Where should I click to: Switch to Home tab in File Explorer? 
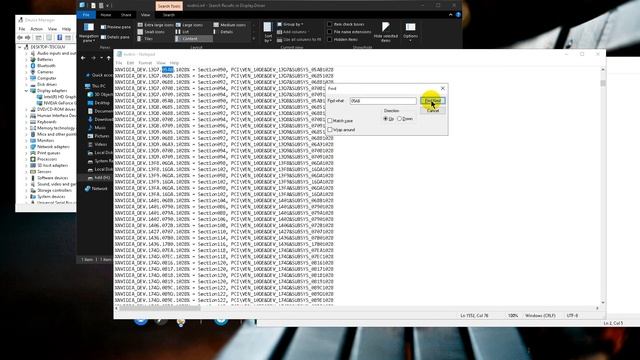pos(106,15)
